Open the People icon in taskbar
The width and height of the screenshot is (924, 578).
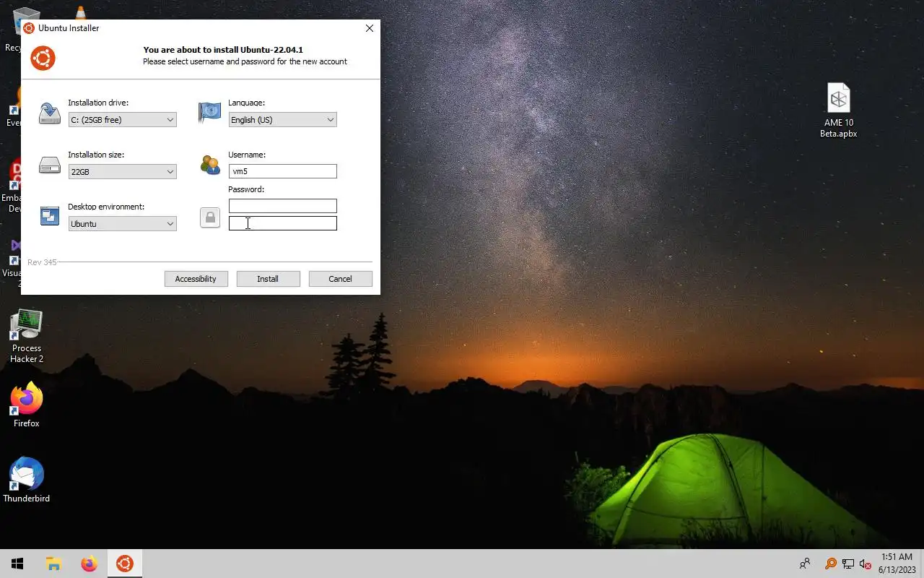pos(805,564)
